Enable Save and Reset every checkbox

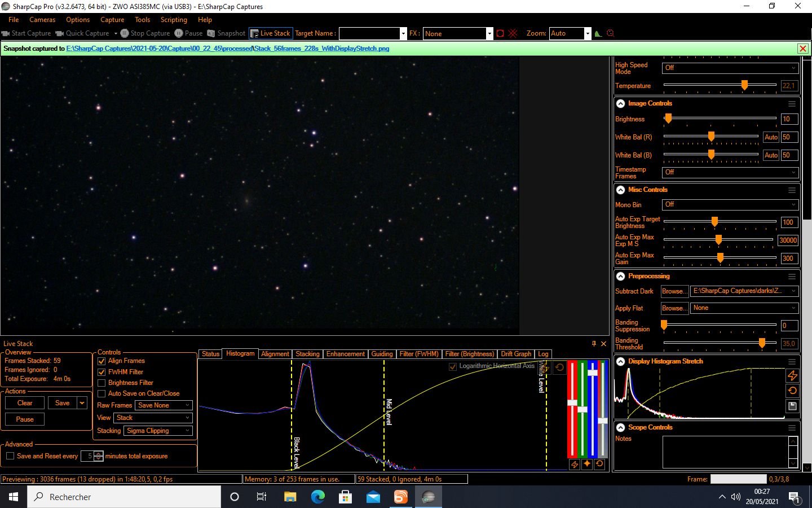click(x=10, y=456)
